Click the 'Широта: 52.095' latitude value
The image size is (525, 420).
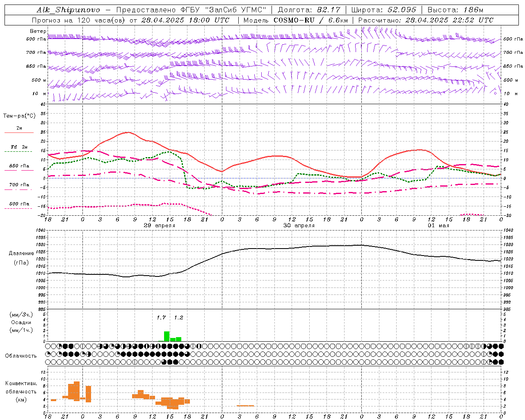click(383, 10)
